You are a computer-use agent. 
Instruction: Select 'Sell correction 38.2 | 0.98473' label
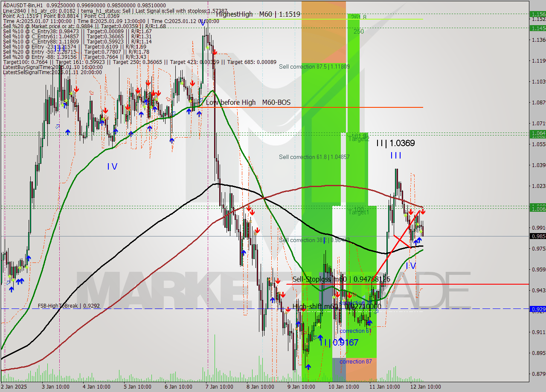point(314,240)
